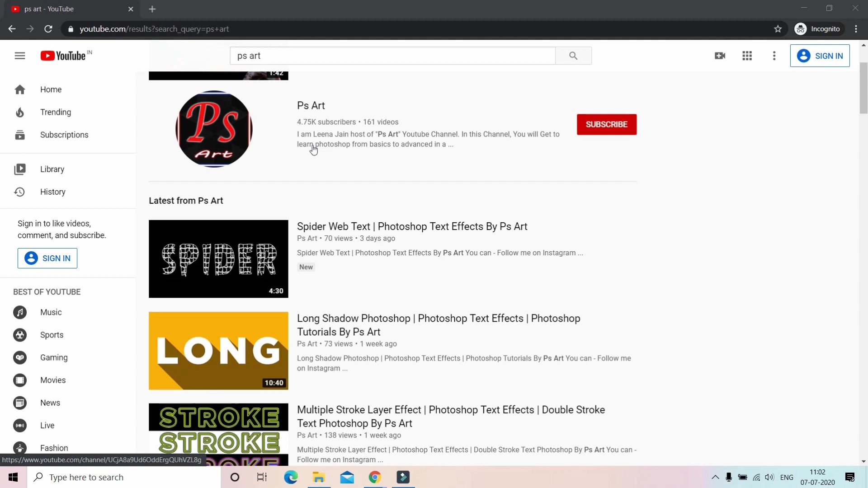This screenshot has height=488, width=868.
Task: Select Fashion in the sidebar
Action: pyautogui.click(x=54, y=448)
